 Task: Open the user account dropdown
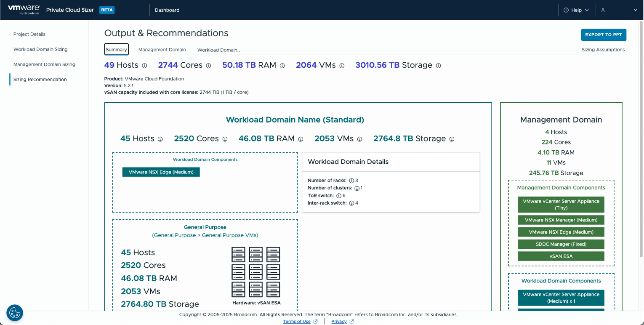pos(619,10)
